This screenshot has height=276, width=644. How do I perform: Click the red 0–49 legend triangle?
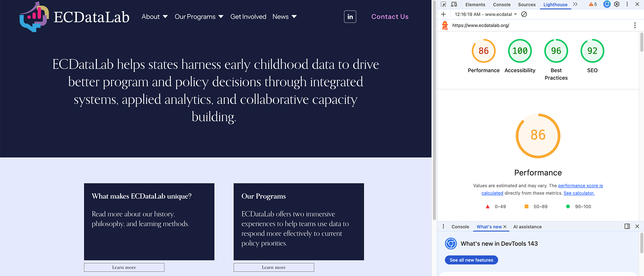(x=487, y=206)
